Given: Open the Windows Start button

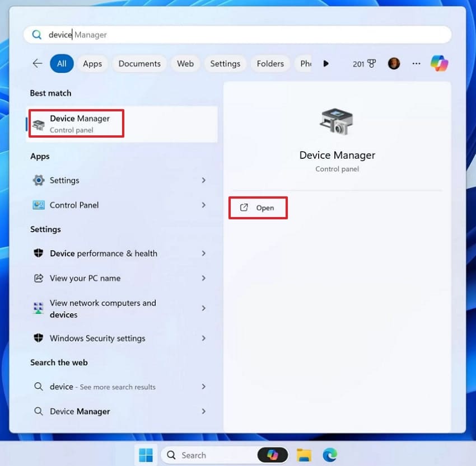Looking at the screenshot, I should point(146,455).
